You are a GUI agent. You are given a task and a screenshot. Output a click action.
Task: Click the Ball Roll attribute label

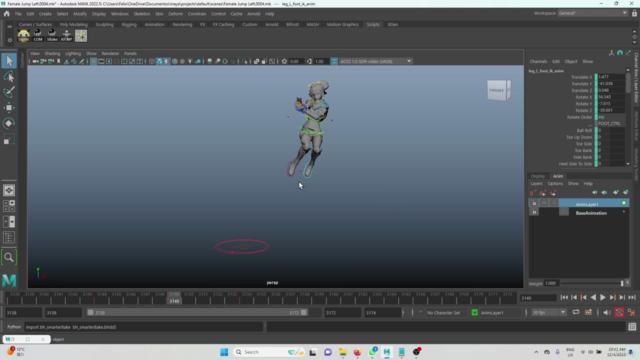pos(584,130)
